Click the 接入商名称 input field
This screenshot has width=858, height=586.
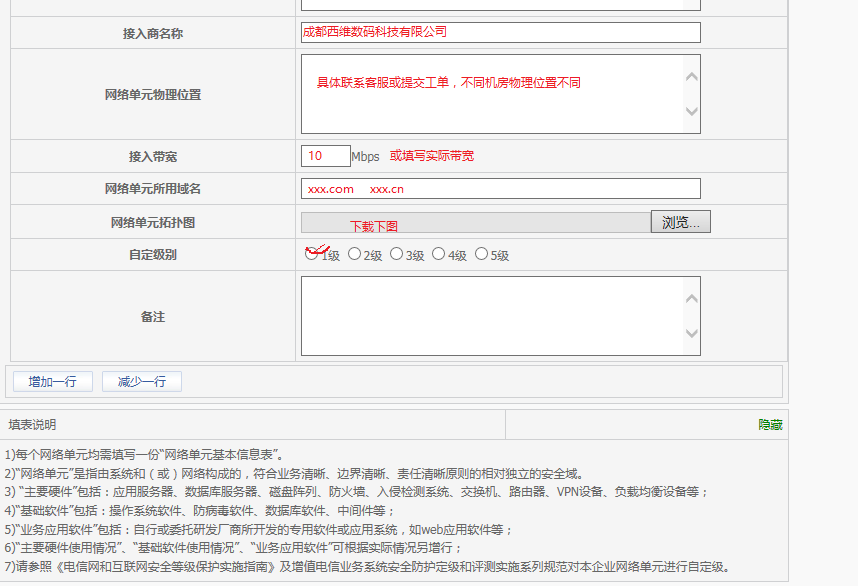500,32
